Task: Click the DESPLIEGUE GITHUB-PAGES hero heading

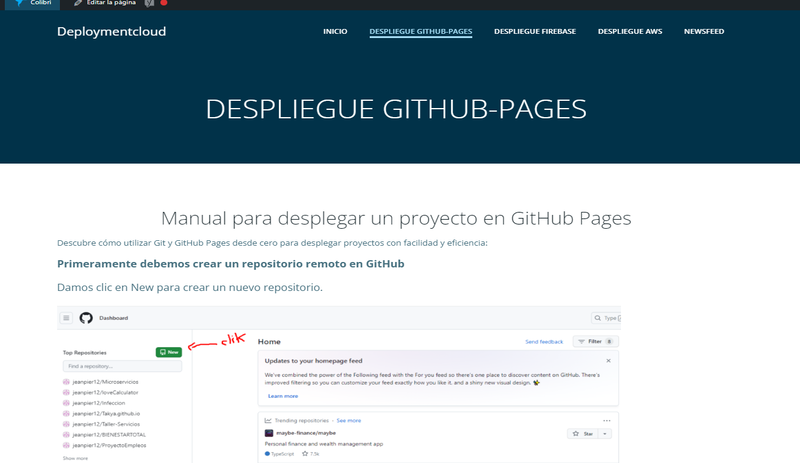Action: 396,109
